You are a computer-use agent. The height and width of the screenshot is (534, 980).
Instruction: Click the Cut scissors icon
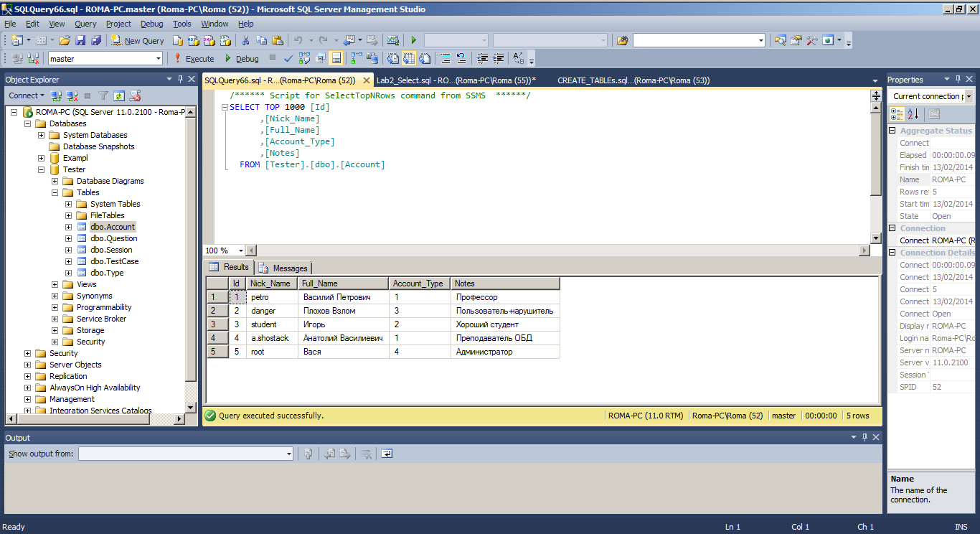[245, 40]
